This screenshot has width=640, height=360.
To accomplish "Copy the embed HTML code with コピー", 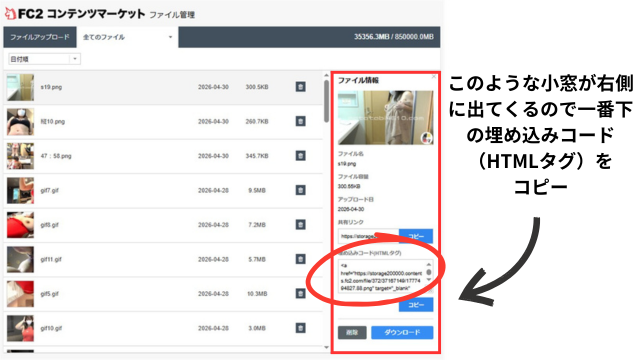I will click(416, 305).
